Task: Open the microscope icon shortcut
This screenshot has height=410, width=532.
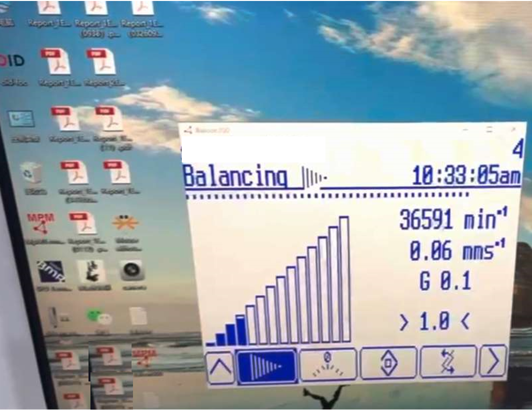Action: pos(93,272)
